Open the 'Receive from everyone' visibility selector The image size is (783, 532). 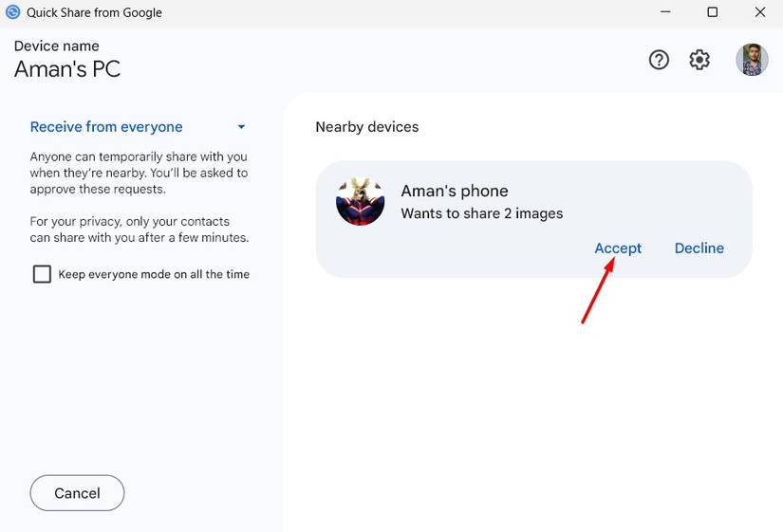(x=106, y=127)
